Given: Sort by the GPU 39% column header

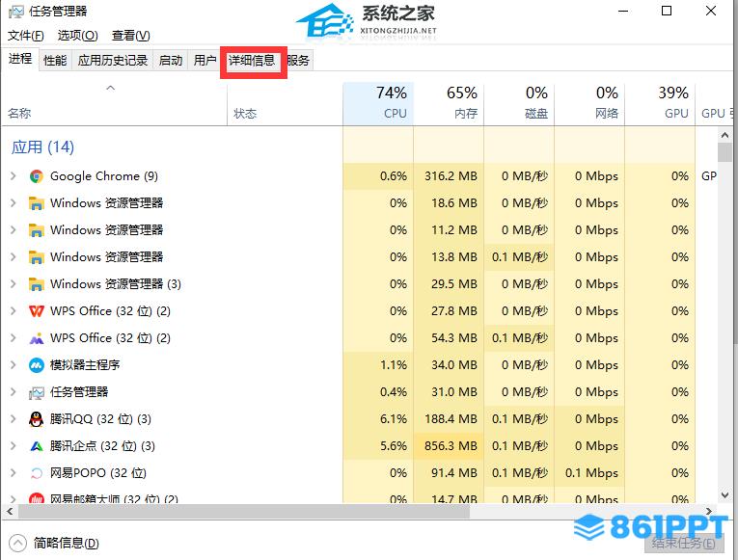Looking at the screenshot, I should (660, 104).
